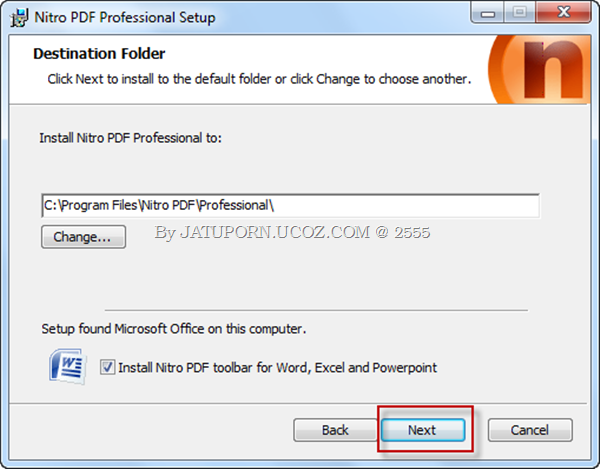Open the Change... folder dialog

[83, 237]
